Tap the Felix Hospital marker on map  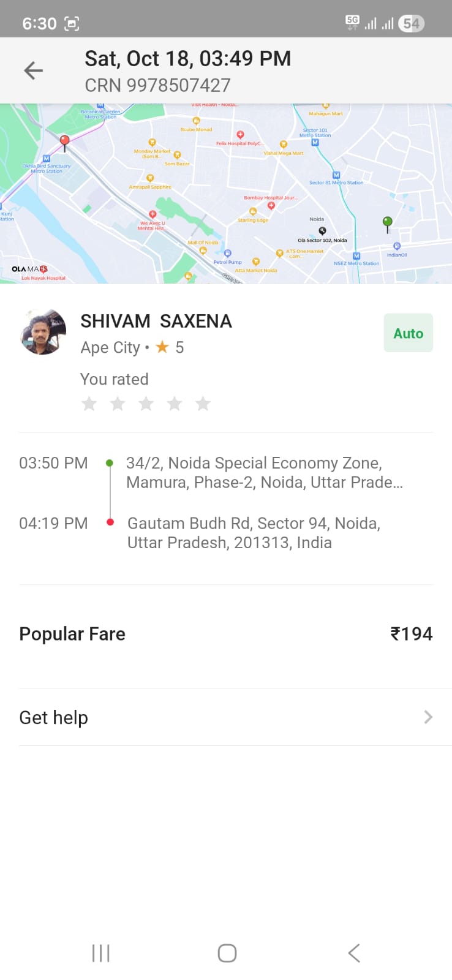(240, 135)
